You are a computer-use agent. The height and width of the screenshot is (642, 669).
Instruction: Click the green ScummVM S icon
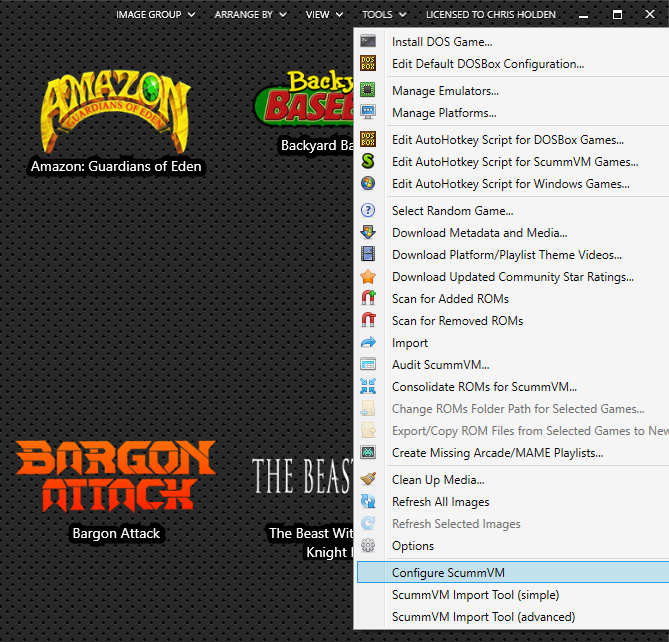[368, 162]
